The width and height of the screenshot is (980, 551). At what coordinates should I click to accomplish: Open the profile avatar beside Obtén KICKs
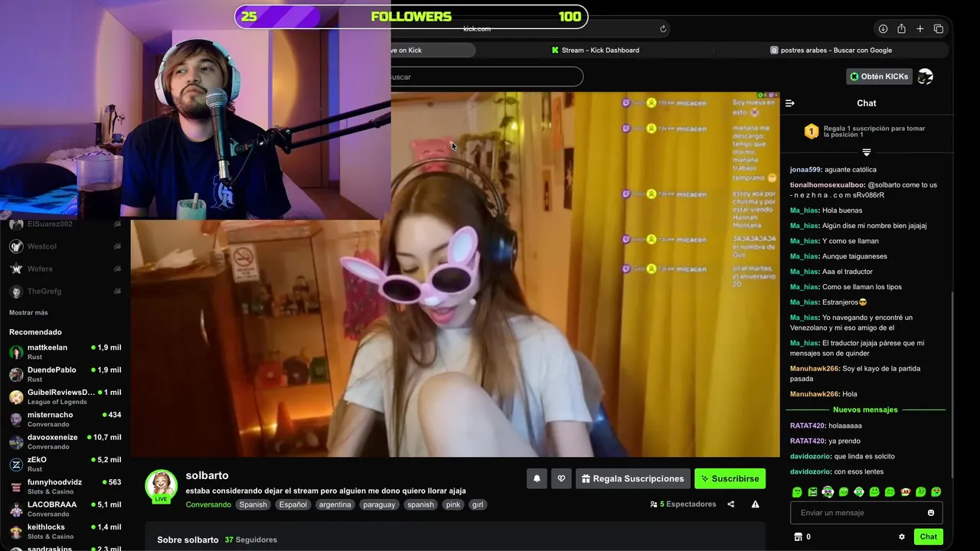coord(926,77)
